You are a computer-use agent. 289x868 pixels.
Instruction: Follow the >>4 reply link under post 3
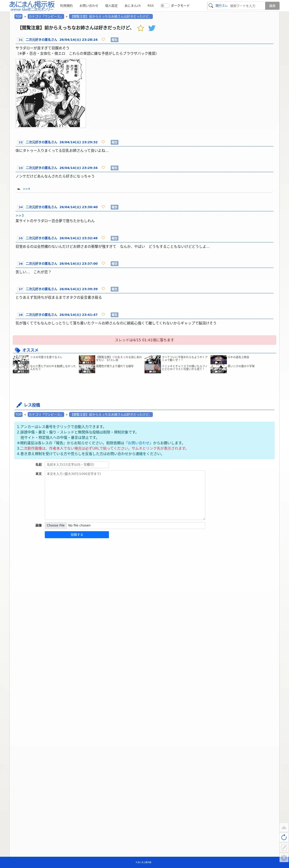tap(26, 189)
